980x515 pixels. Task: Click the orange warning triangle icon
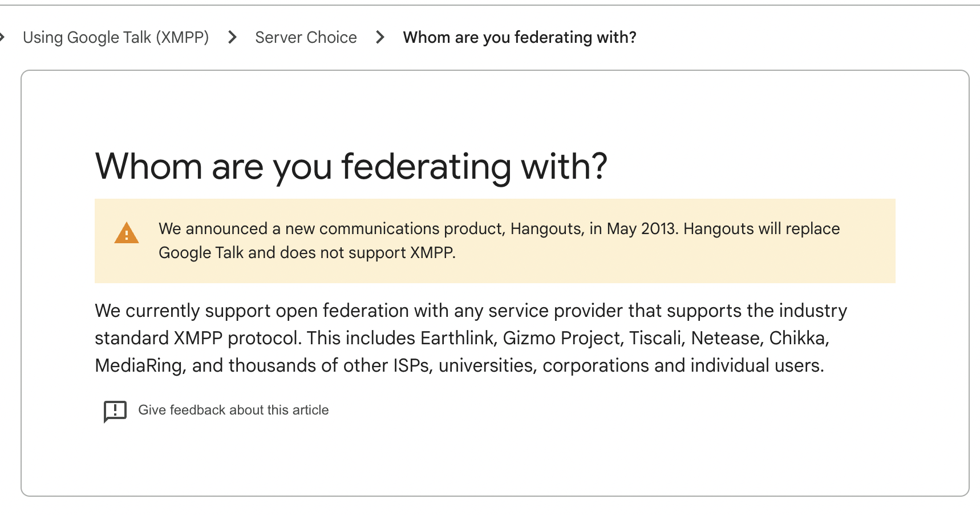pos(126,234)
